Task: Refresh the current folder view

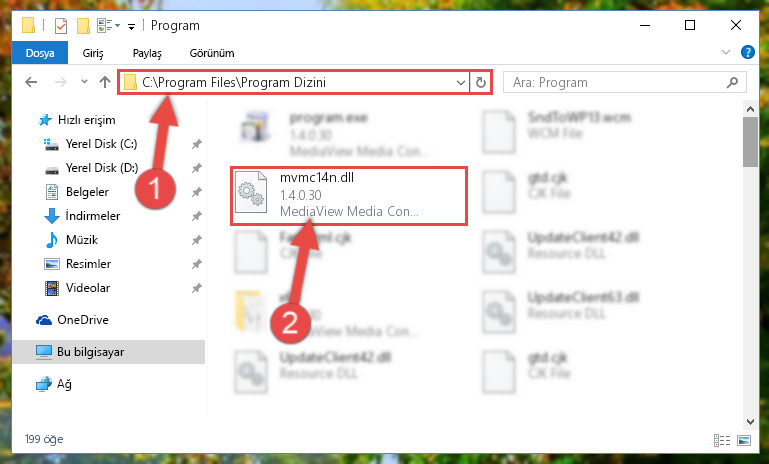Action: pyautogui.click(x=481, y=82)
